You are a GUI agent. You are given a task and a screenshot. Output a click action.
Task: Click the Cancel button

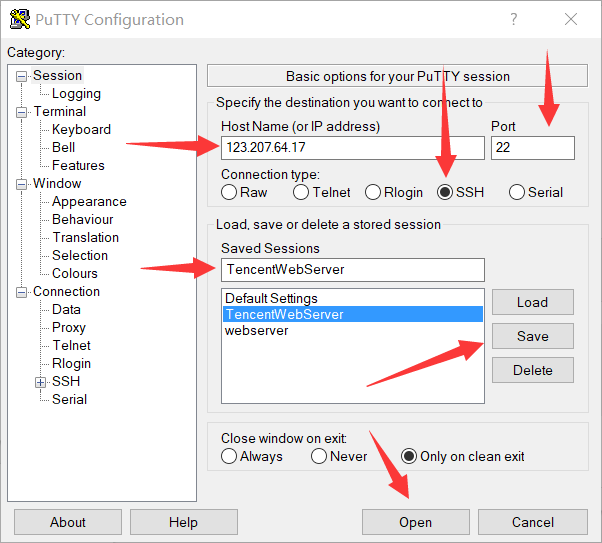[x=533, y=522]
